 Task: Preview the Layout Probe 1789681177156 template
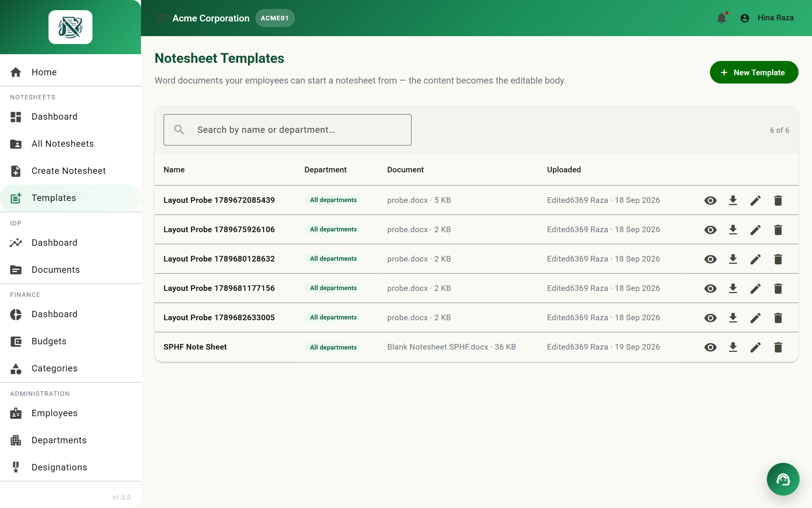click(710, 288)
